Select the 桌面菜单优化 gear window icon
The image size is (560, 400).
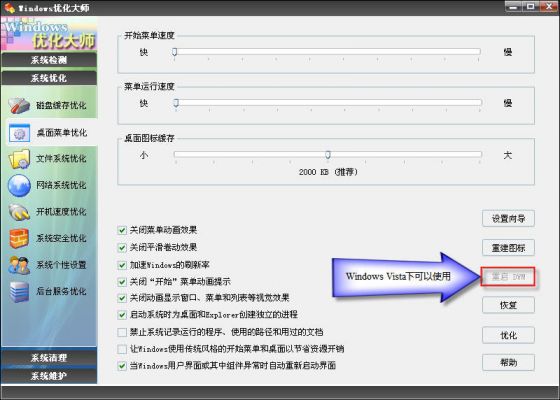coord(19,133)
